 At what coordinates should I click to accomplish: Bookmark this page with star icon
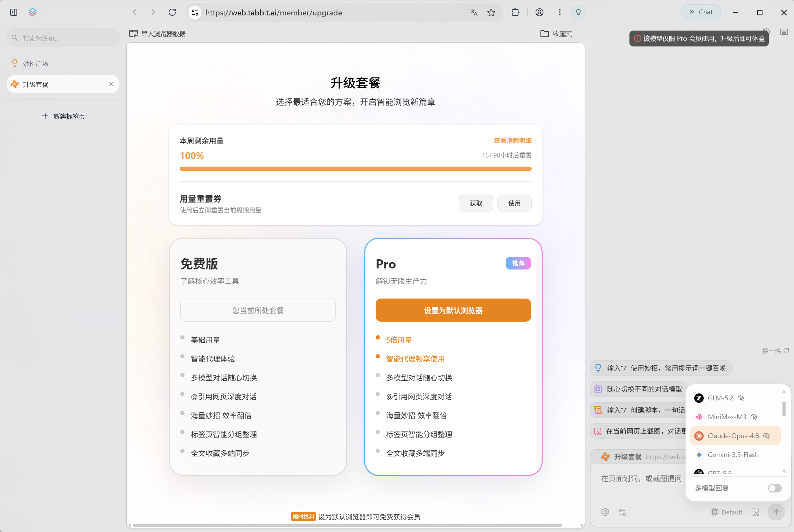point(491,13)
